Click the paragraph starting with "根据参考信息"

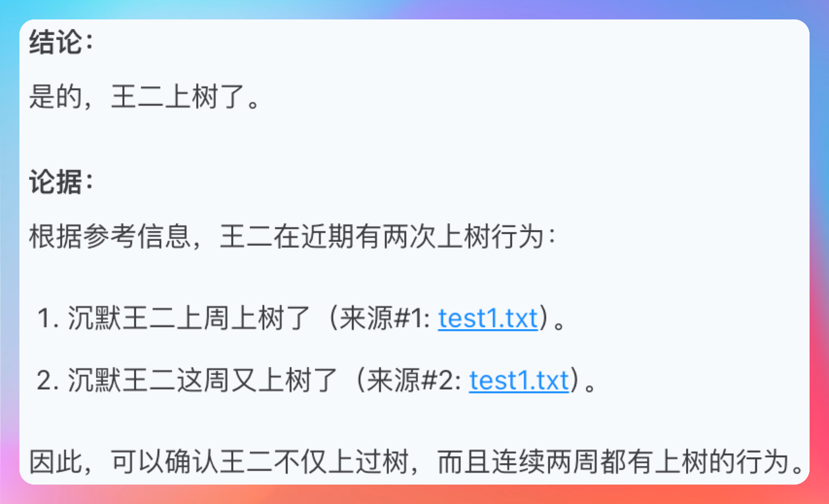(x=292, y=236)
